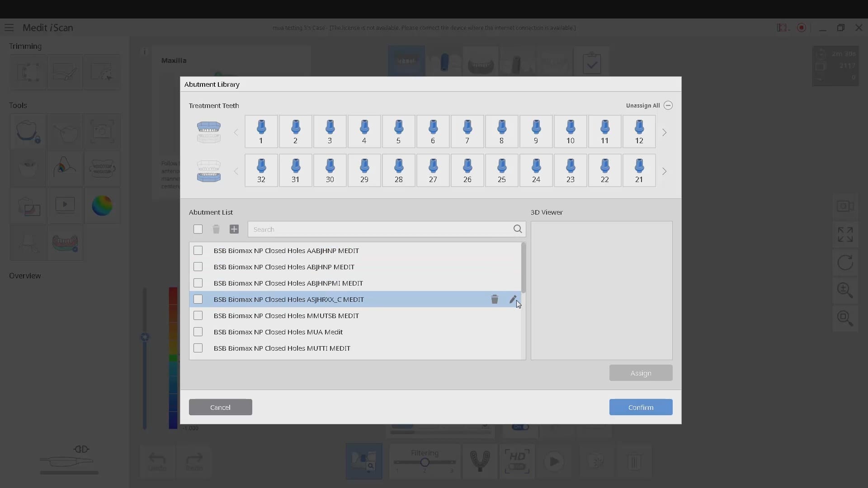
Task: Show previous upper teeth with left chevron
Action: [236, 132]
